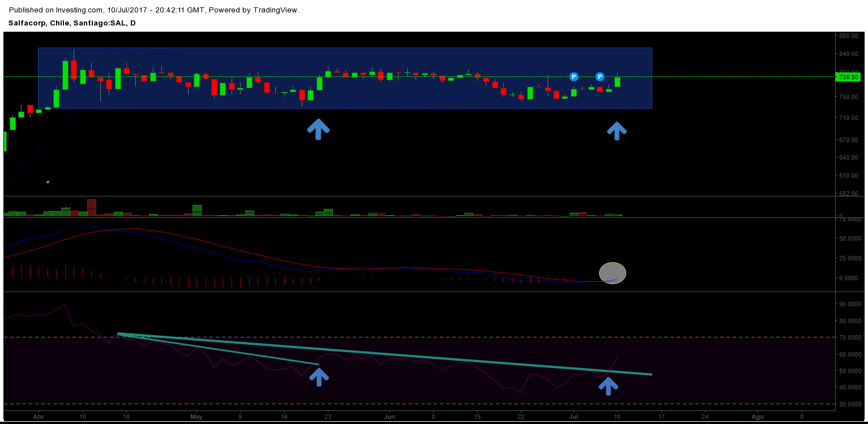Click the chart title 'Salfacorp, Chile, Santiago:SAL, D'

coord(72,23)
